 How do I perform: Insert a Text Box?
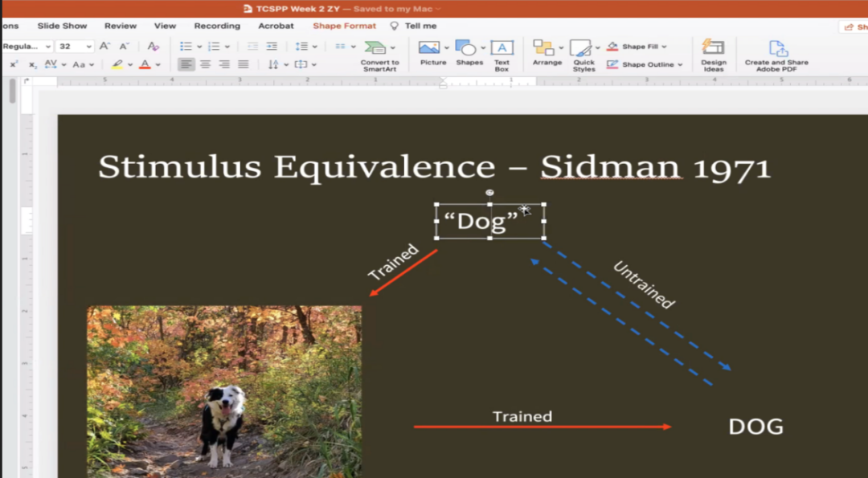pyautogui.click(x=502, y=56)
